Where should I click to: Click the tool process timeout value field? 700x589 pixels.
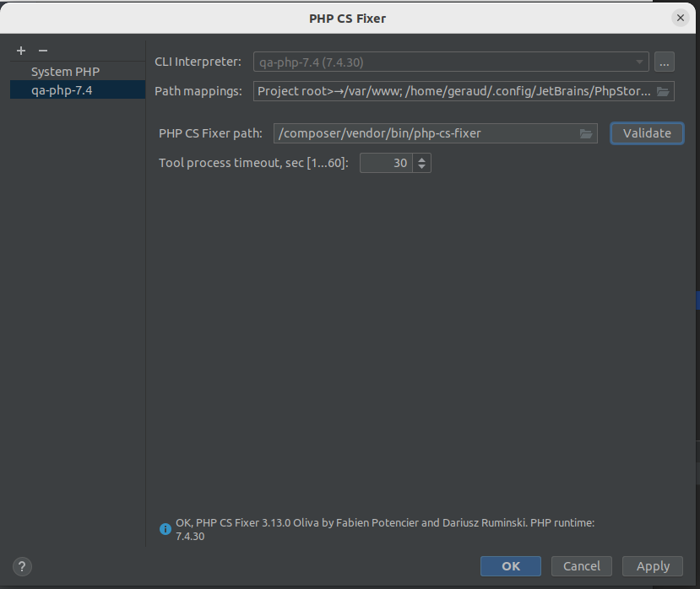(386, 163)
